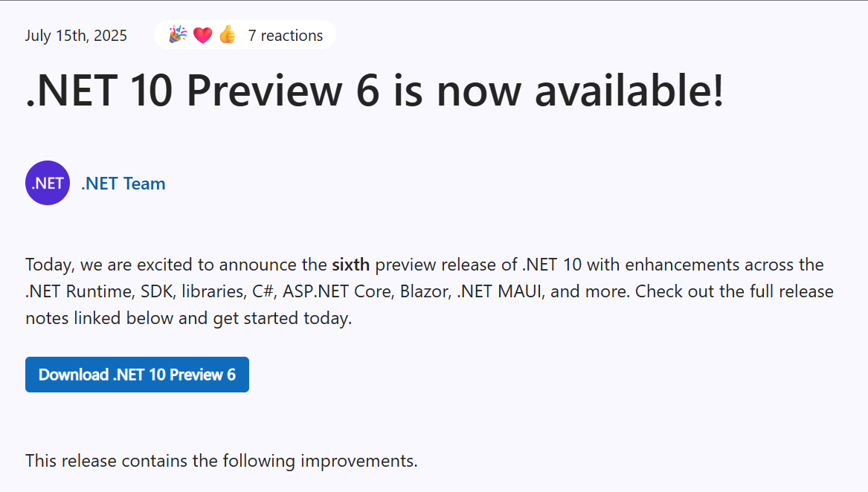Image resolution: width=868 pixels, height=492 pixels.
Task: Open the purple .NET author avatar
Action: point(48,183)
